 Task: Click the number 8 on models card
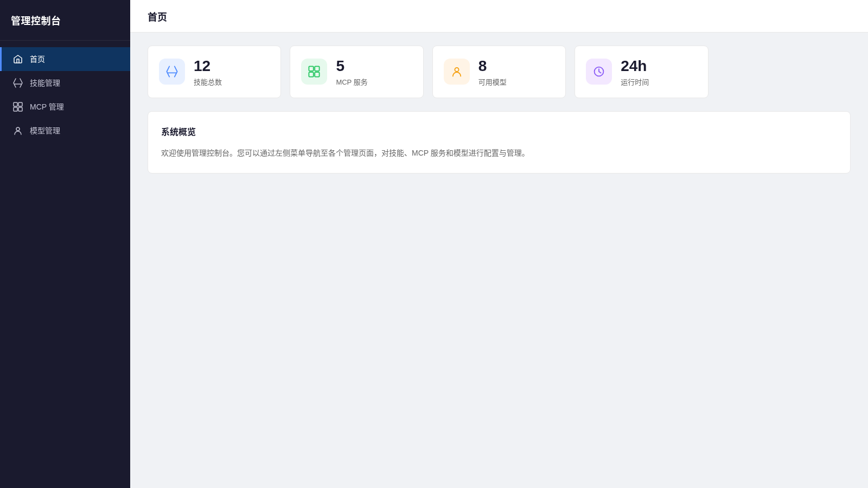482,66
